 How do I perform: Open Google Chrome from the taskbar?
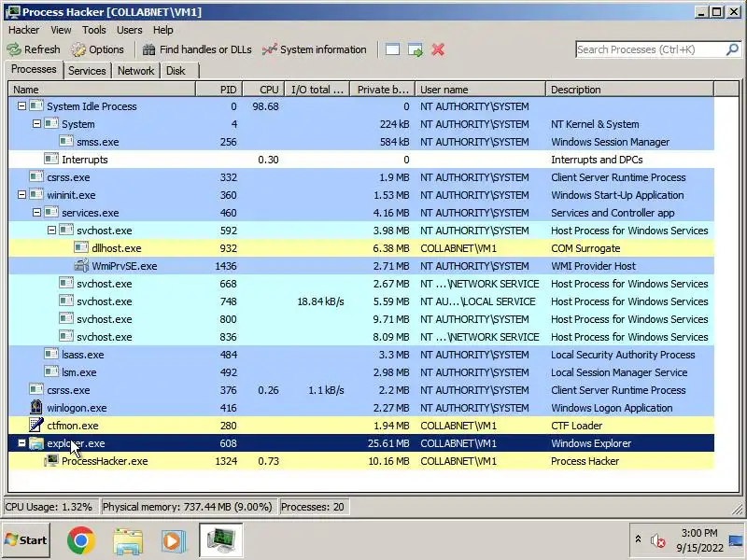point(80,540)
